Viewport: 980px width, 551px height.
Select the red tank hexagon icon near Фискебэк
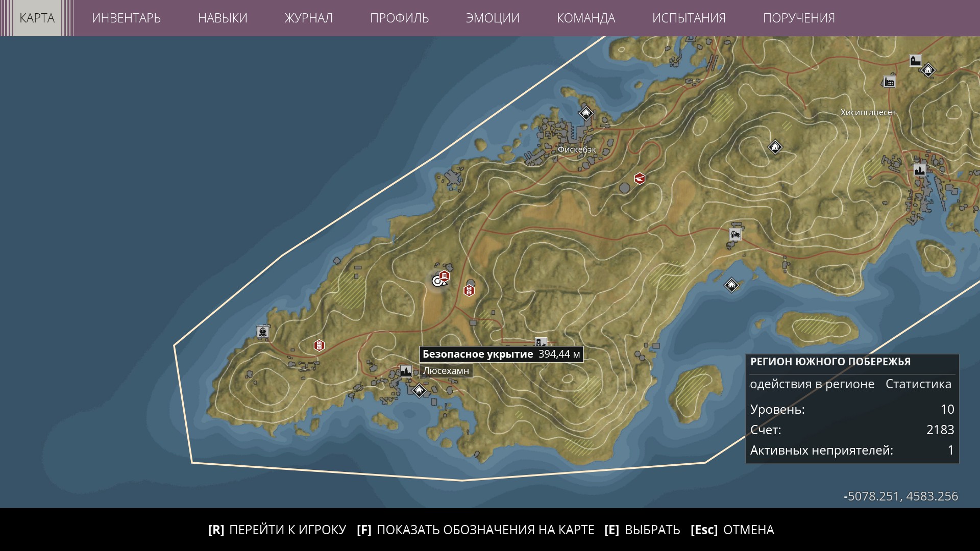(640, 178)
